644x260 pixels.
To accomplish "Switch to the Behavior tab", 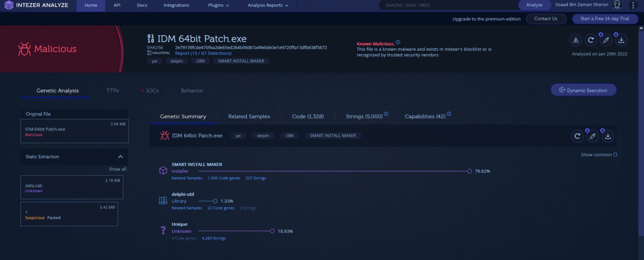I will click(x=192, y=91).
